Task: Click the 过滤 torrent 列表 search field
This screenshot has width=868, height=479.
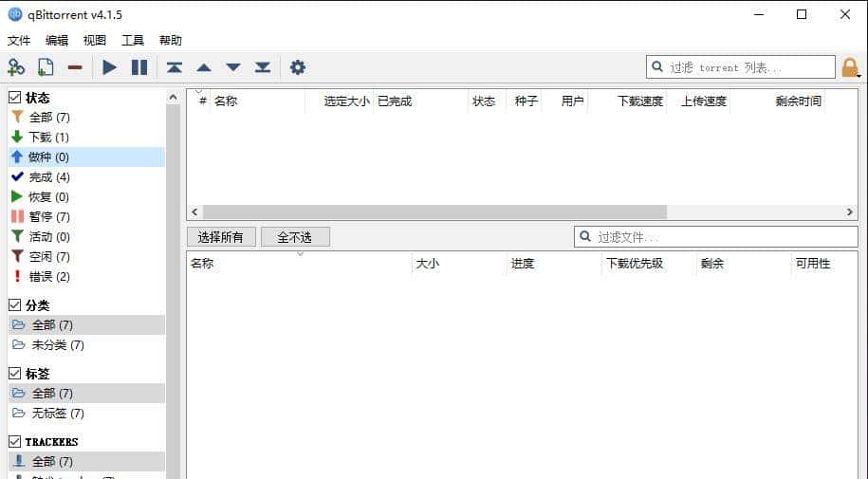Action: (x=741, y=67)
